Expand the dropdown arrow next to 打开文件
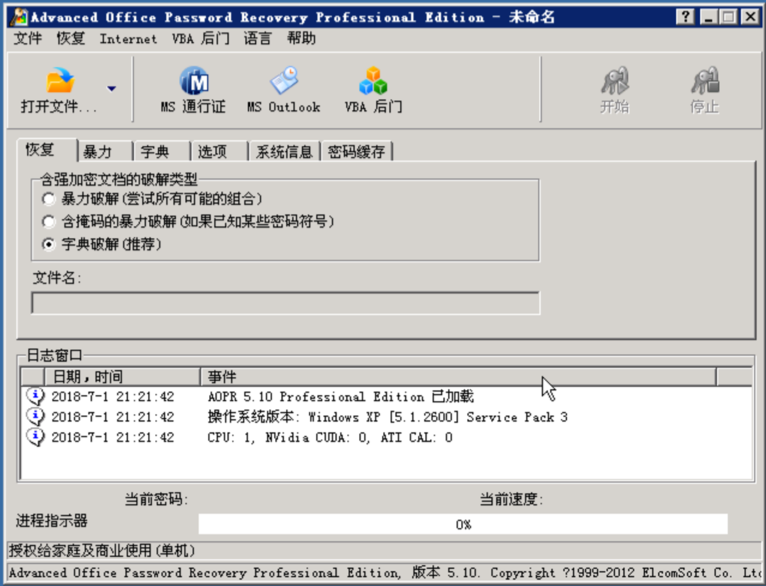The width and height of the screenshot is (766, 586). click(x=111, y=89)
